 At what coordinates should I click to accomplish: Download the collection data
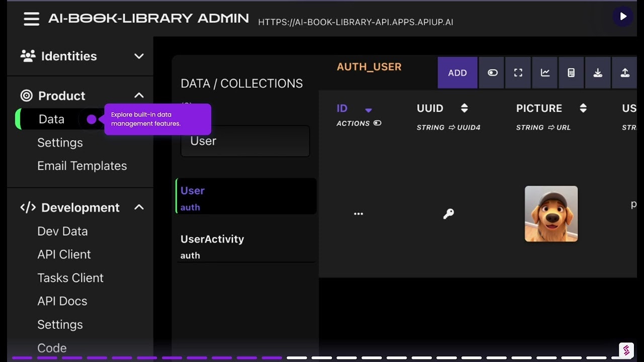coord(598,73)
